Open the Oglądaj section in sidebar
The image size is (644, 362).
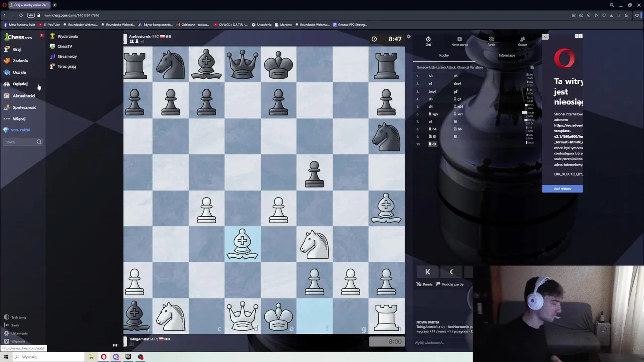tap(15, 84)
